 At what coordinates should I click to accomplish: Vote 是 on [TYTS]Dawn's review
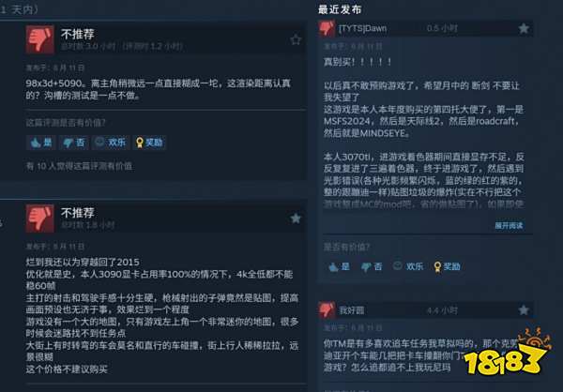point(339,266)
